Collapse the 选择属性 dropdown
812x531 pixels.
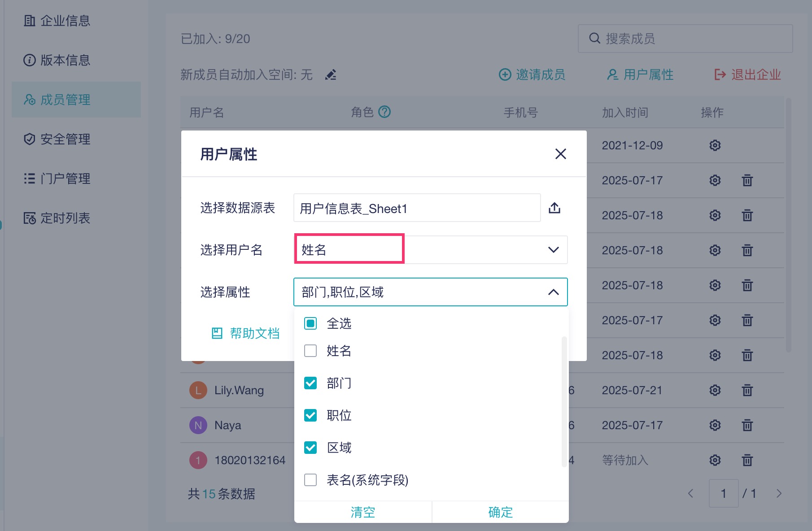point(553,292)
